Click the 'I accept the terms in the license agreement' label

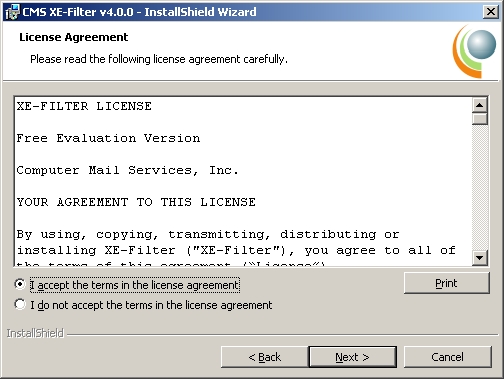tap(134, 285)
